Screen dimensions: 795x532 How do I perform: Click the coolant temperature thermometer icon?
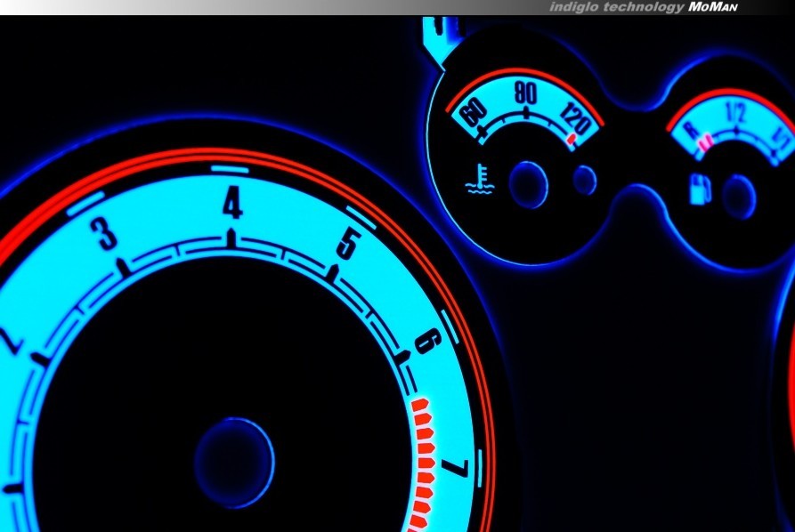coord(479,180)
